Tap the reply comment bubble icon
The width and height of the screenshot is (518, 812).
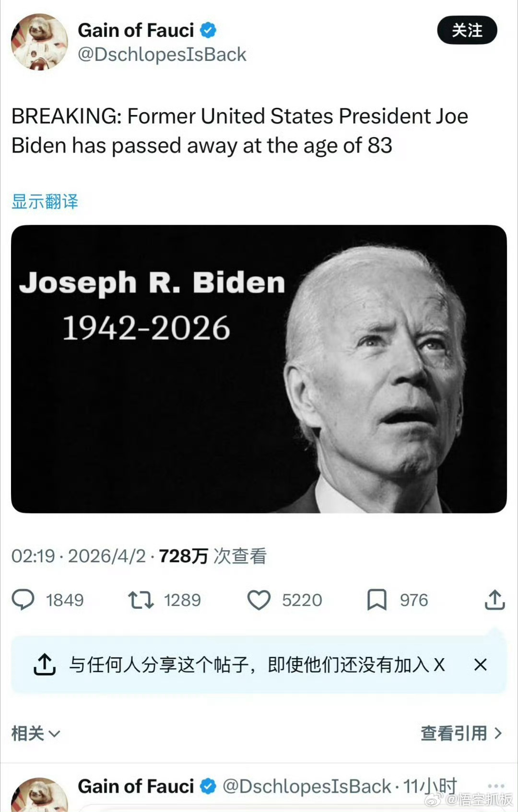pos(23,600)
